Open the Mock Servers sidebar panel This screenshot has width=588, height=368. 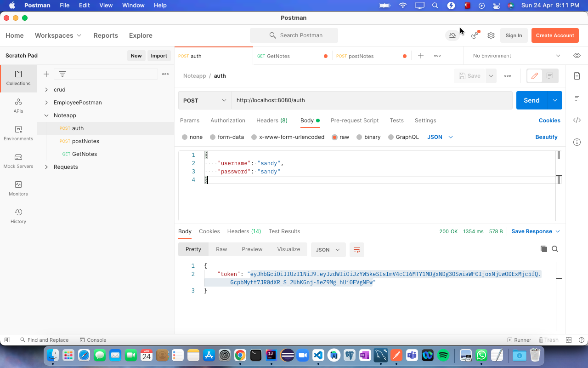[18, 161]
